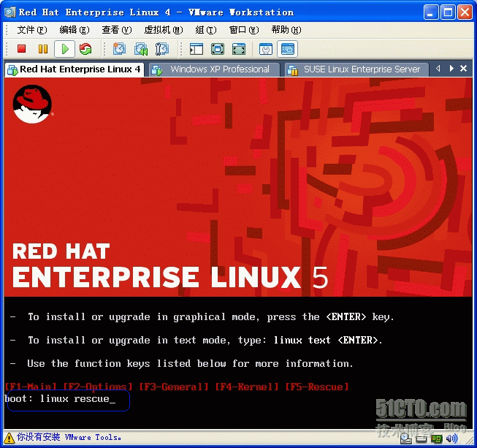Show the console view icon
Viewport: 477px width, 448px height.
pos(288,49)
